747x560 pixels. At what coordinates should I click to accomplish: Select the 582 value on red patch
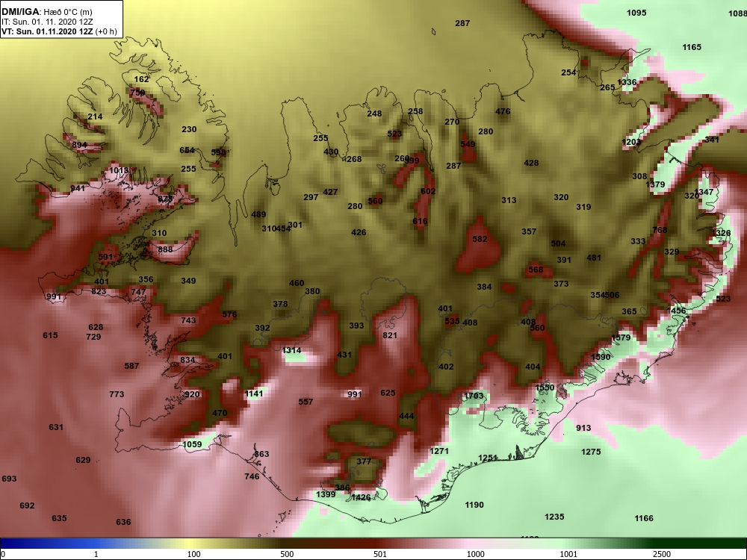tap(480, 239)
